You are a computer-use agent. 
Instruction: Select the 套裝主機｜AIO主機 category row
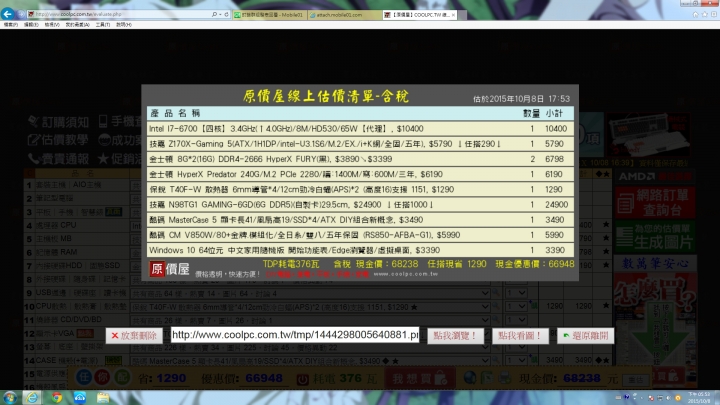(x=76, y=185)
